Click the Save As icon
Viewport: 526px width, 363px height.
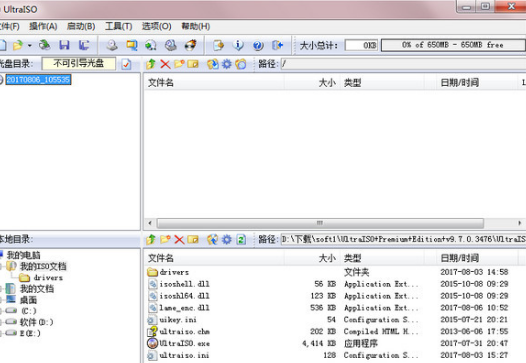(x=84, y=45)
